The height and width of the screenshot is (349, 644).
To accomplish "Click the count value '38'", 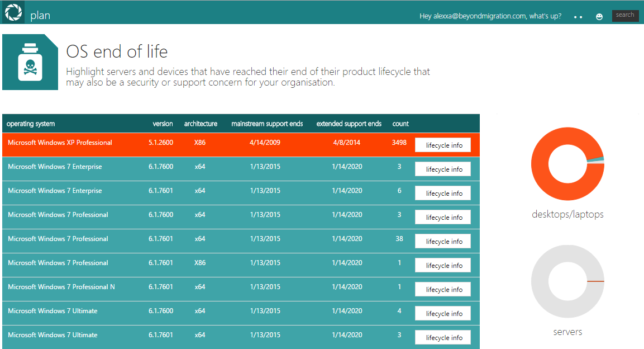I will (x=399, y=239).
